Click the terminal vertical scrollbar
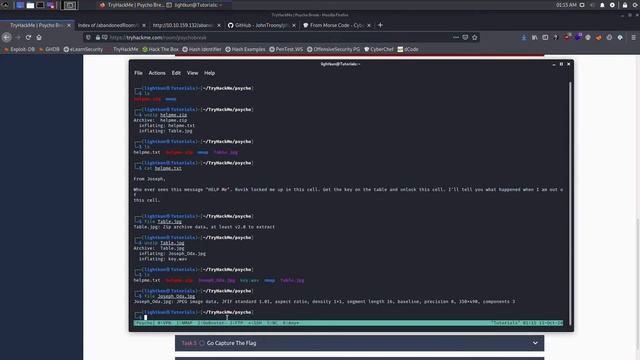 570,203
